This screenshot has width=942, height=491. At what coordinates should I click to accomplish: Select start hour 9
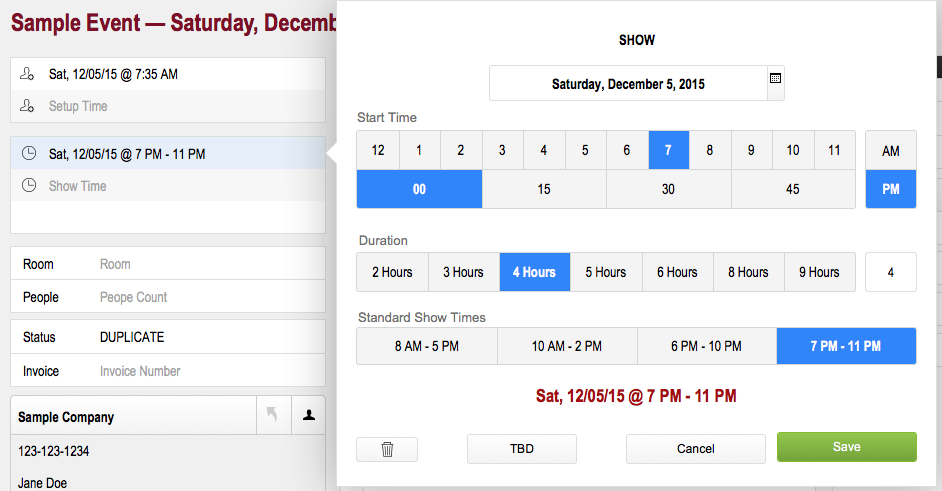751,150
